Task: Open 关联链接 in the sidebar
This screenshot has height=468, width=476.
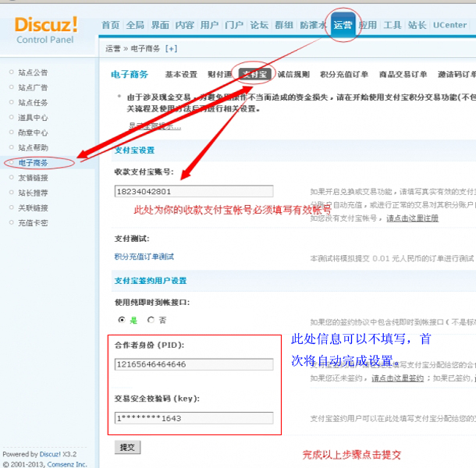Action: point(33,208)
